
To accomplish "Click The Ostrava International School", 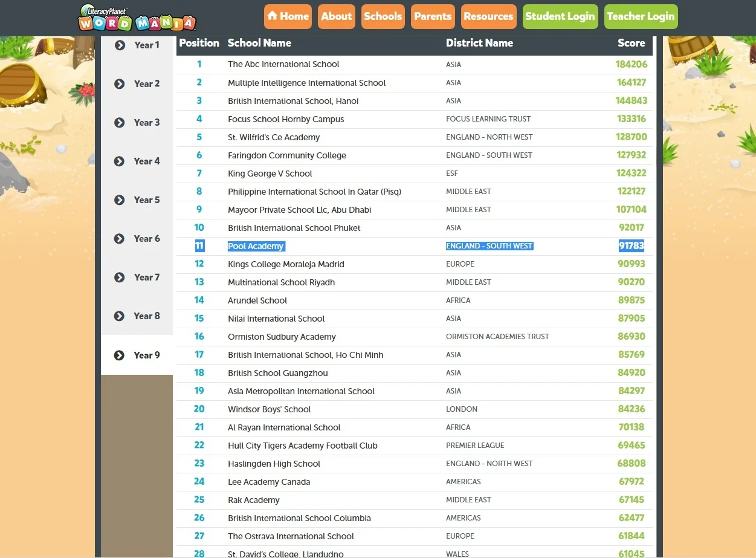I will click(x=291, y=536).
